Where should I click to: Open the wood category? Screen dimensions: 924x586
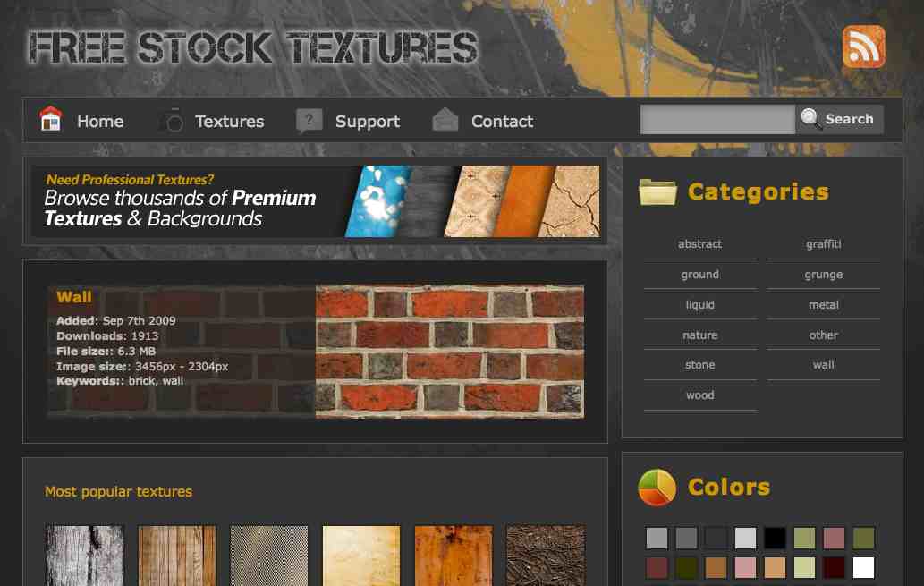click(x=700, y=395)
